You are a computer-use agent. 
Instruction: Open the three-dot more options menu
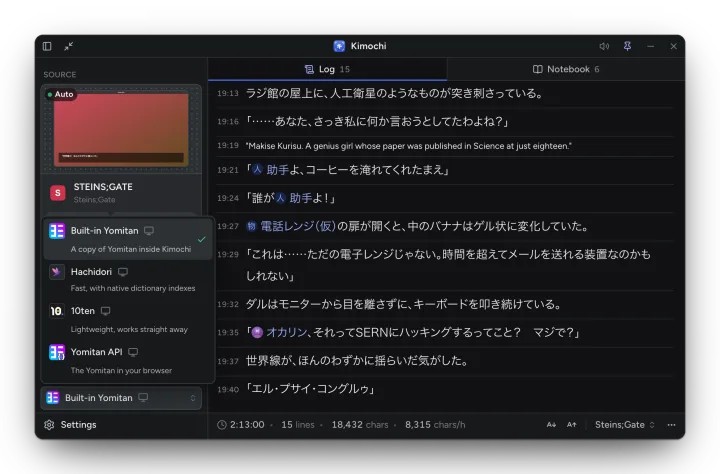pos(671,425)
